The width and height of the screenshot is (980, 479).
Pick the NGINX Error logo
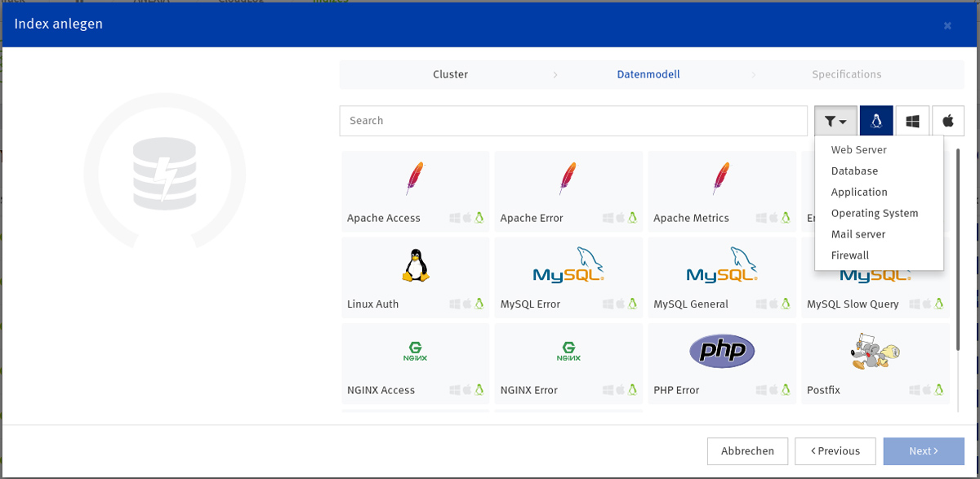568,352
